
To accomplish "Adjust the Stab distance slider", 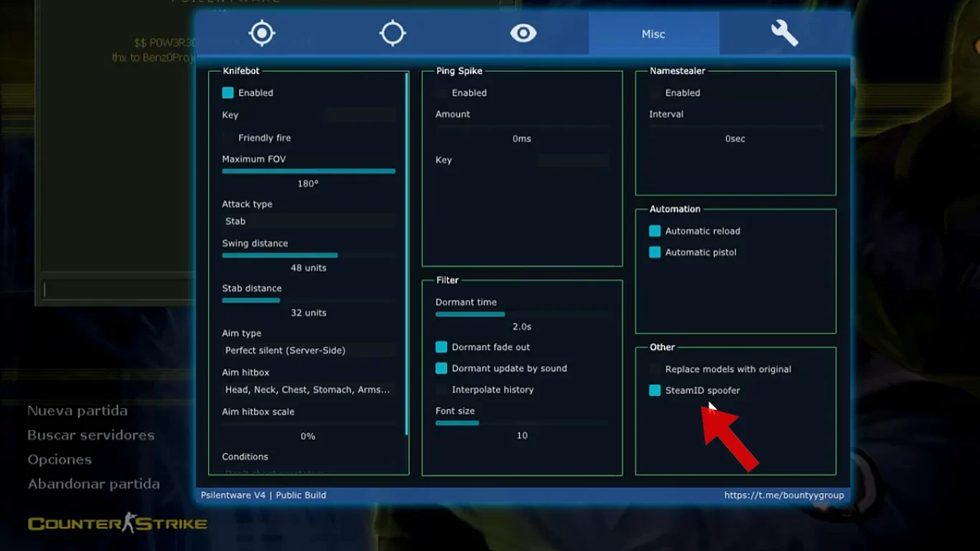I will pos(309,301).
